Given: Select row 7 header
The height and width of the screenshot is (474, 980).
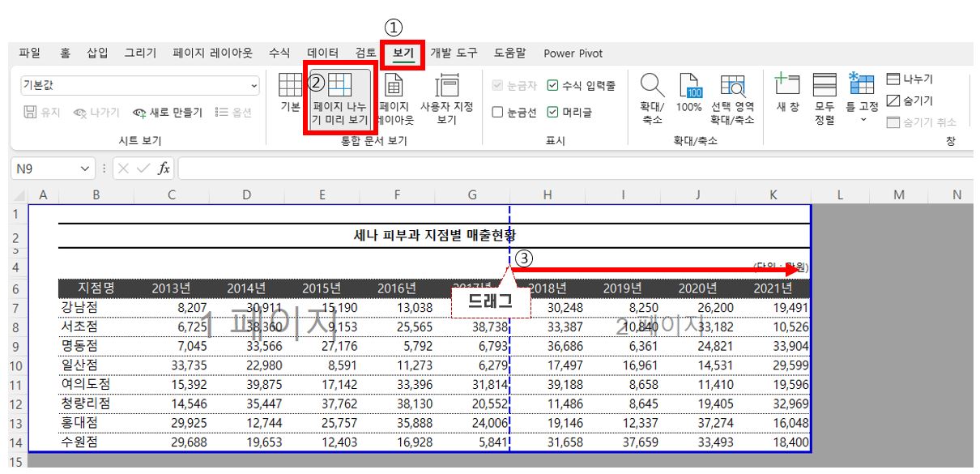Looking at the screenshot, I should (15, 309).
